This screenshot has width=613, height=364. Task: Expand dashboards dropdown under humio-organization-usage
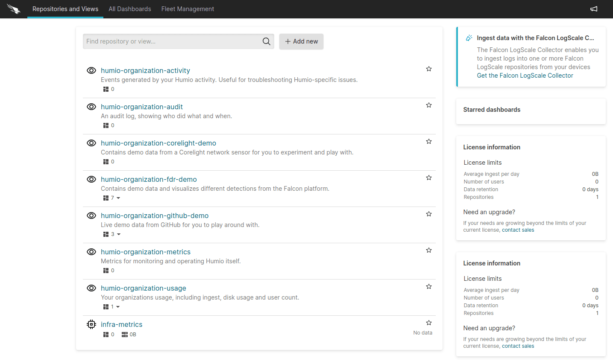click(x=118, y=307)
